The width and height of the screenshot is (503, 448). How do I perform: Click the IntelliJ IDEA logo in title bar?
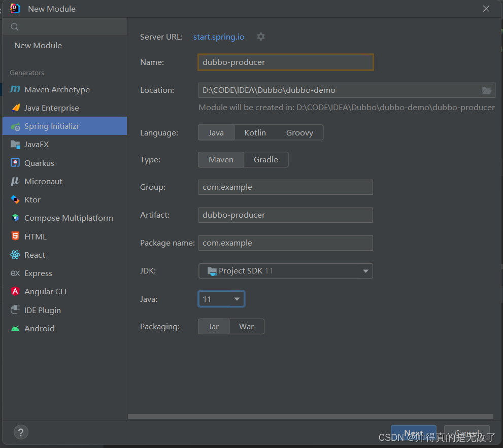pyautogui.click(x=15, y=9)
